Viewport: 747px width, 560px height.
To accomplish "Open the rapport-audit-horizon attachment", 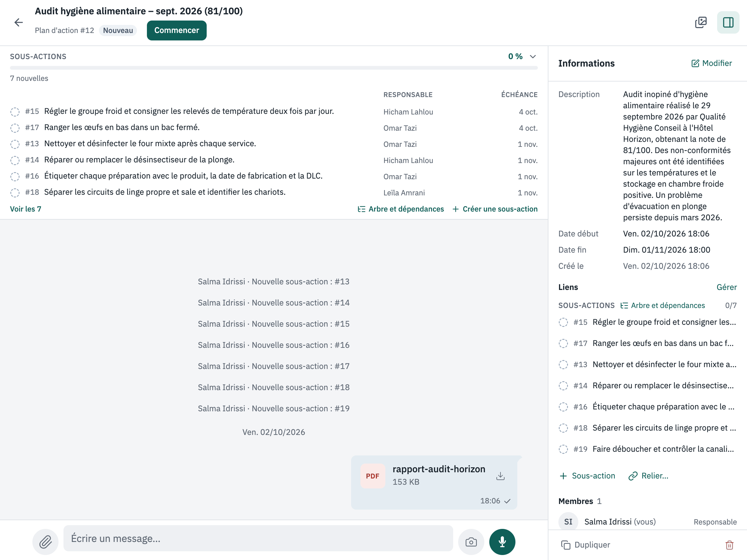I will pos(434,482).
